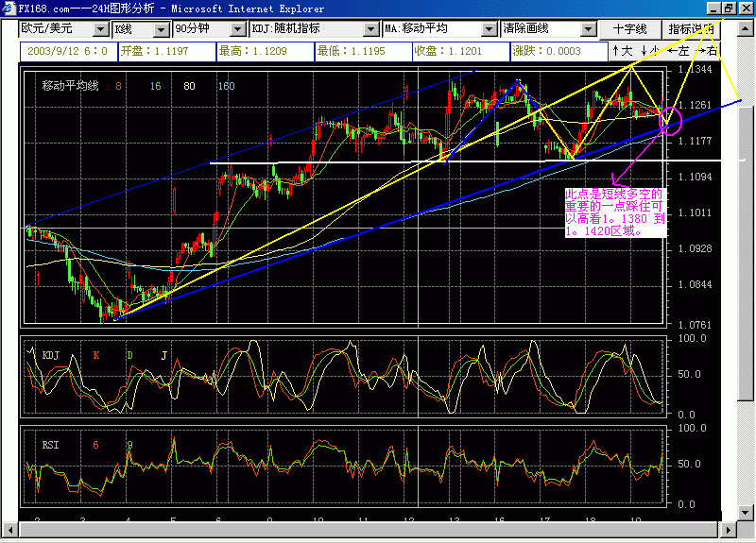756x543 pixels.
Task: Click the red MA period 8 label
Action: [x=118, y=86]
